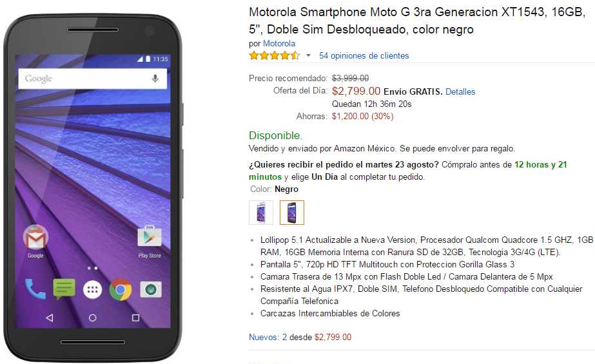
Task: Click the camera app icon
Action: click(151, 290)
